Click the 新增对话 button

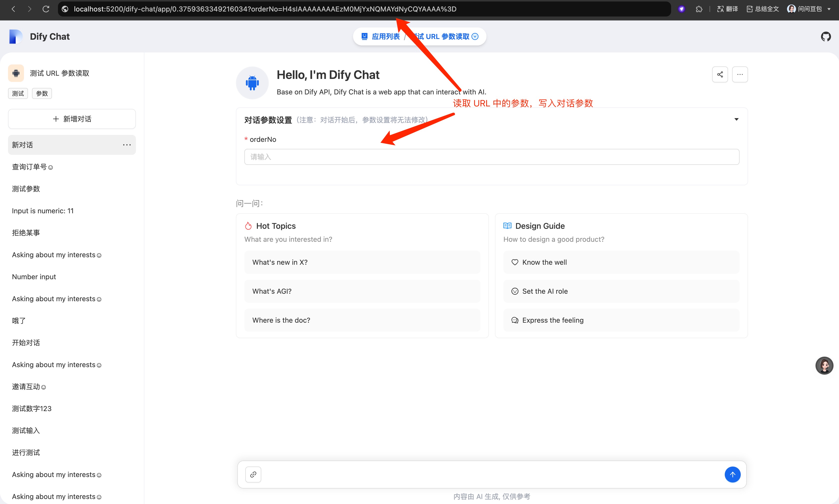(72, 119)
